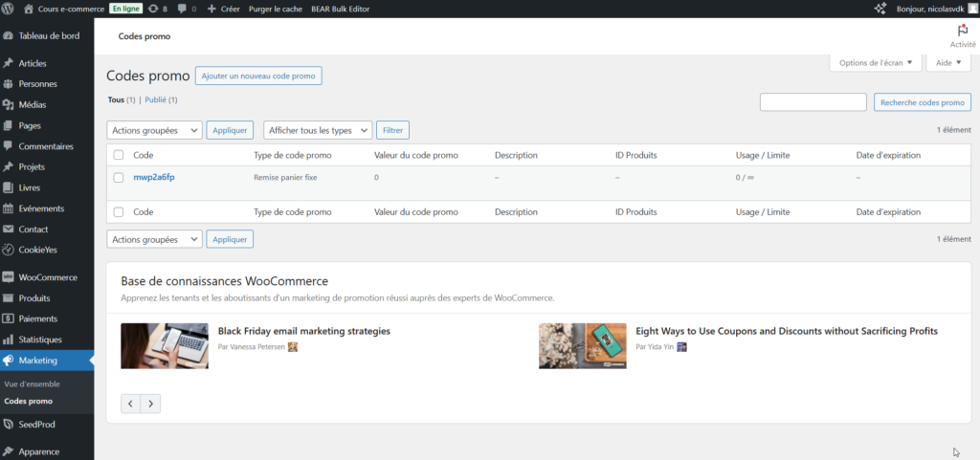The height and width of the screenshot is (460, 980).
Task: Expand Options de l'écran panel
Action: click(x=876, y=62)
